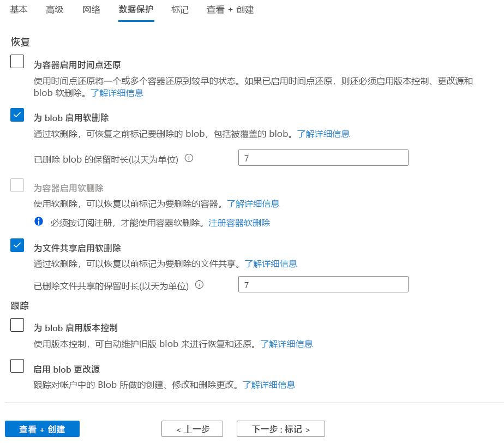Image resolution: width=504 pixels, height=443 pixels.
Task: Open the 基本 tab
Action: 19,10
